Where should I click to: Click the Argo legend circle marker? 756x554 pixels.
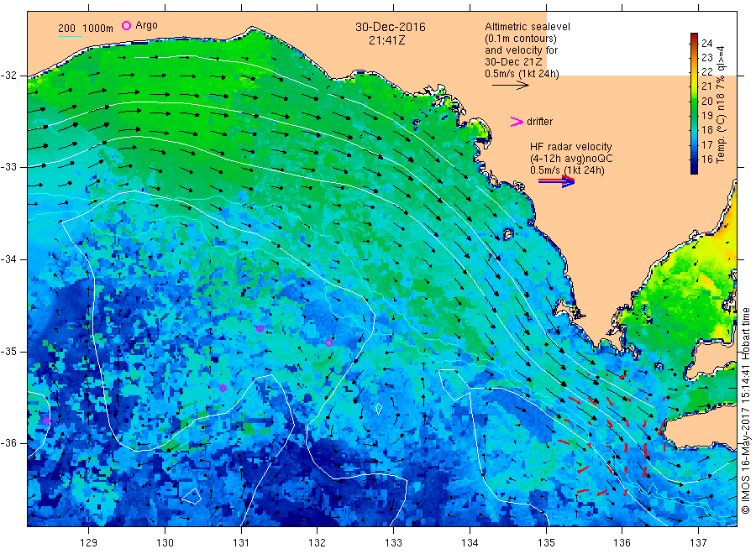coord(126,25)
